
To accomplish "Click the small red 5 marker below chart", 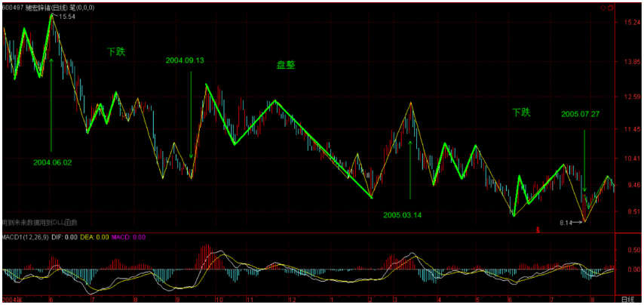I will 538,229.
